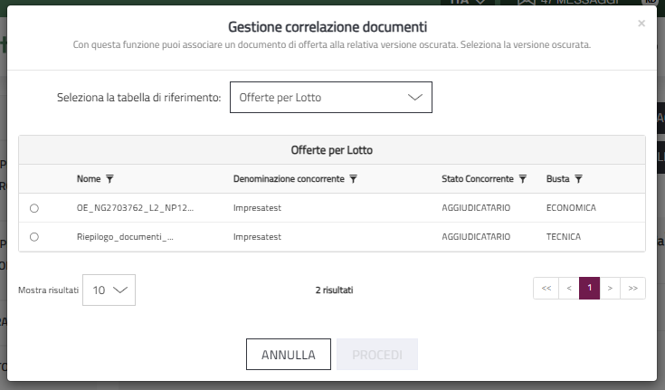The height and width of the screenshot is (390, 665).
Task: Click the OE_NG2703762_L2_NP12... file name
Action: click(x=135, y=208)
